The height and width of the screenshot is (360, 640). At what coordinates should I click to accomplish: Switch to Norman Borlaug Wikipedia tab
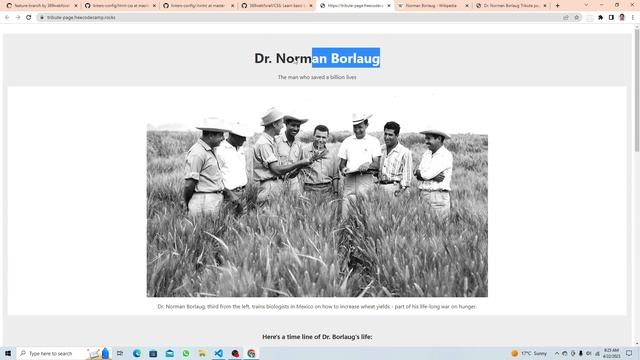click(431, 6)
